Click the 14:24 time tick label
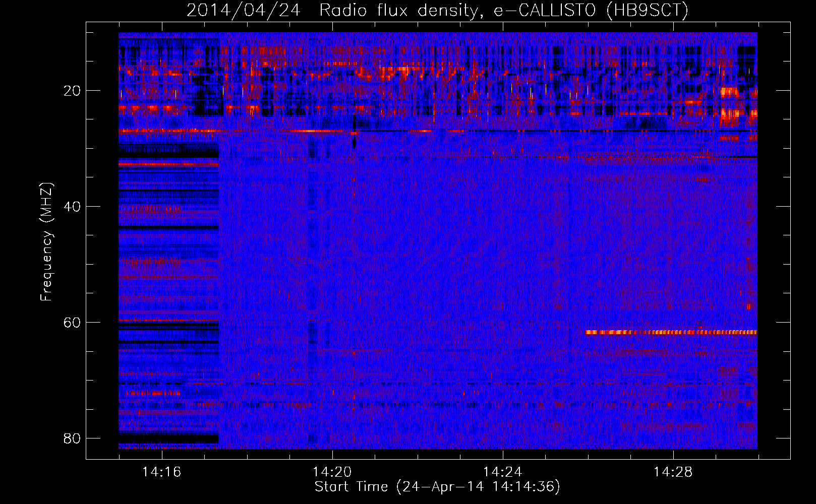Image resolution: width=816 pixels, height=504 pixels. pyautogui.click(x=502, y=472)
